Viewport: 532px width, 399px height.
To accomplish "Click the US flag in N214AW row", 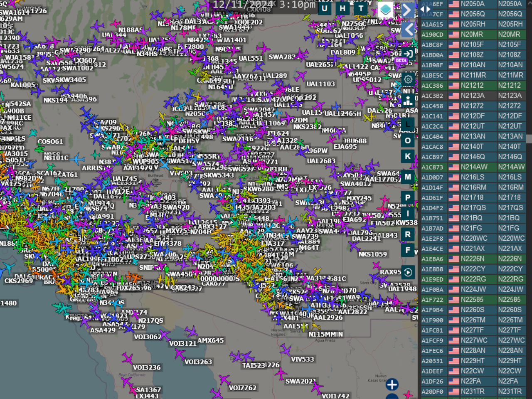I will coord(454,167).
